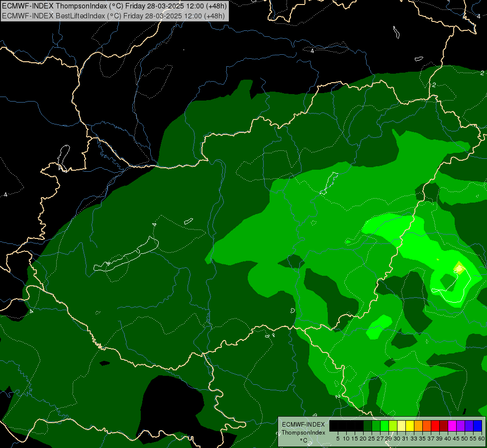Click the legend scale value 45
This screenshot has height=448, width=487.
tap(456, 439)
